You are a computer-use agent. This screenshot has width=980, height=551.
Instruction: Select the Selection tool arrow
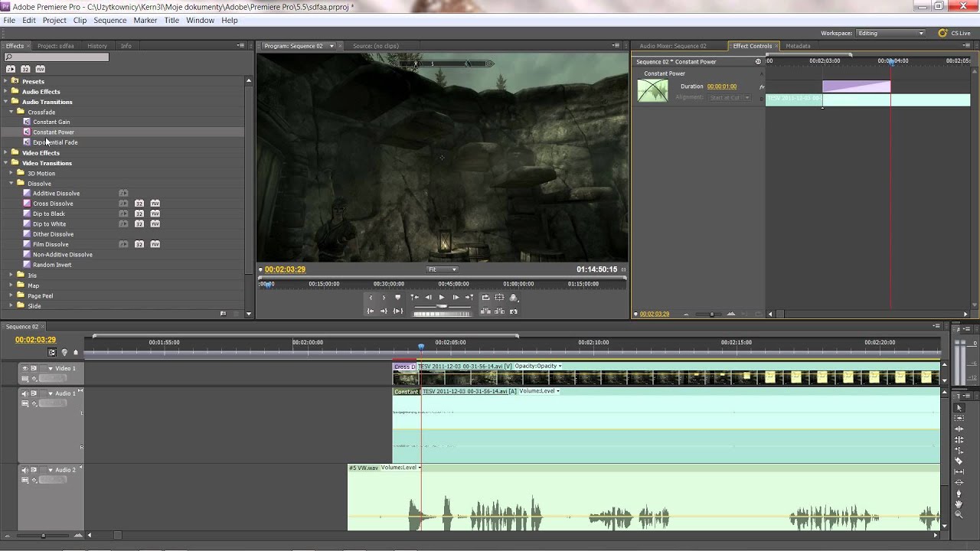point(959,407)
